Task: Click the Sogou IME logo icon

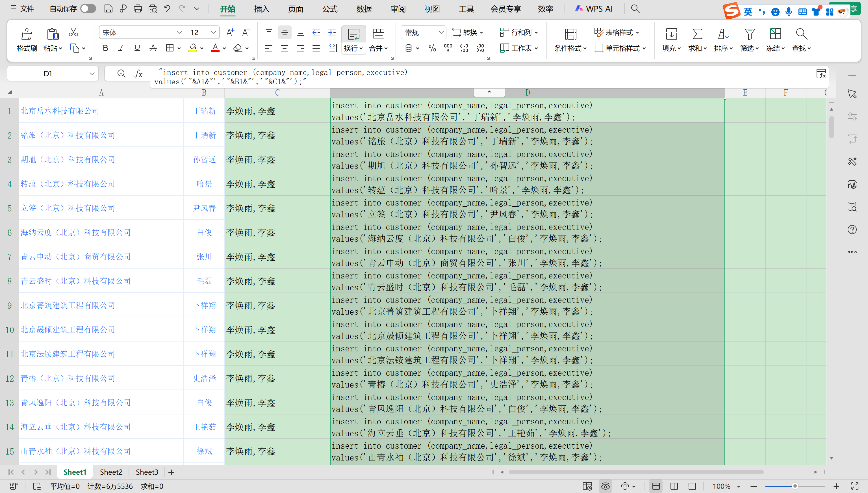Action: pos(731,10)
